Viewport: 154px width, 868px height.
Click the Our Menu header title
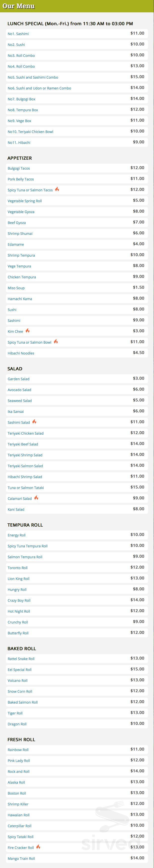tap(19, 6)
